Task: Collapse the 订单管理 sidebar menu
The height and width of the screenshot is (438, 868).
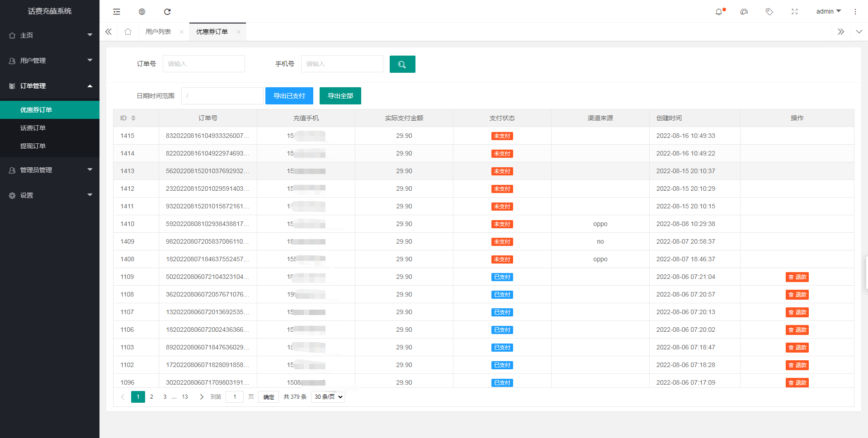Action: point(50,86)
